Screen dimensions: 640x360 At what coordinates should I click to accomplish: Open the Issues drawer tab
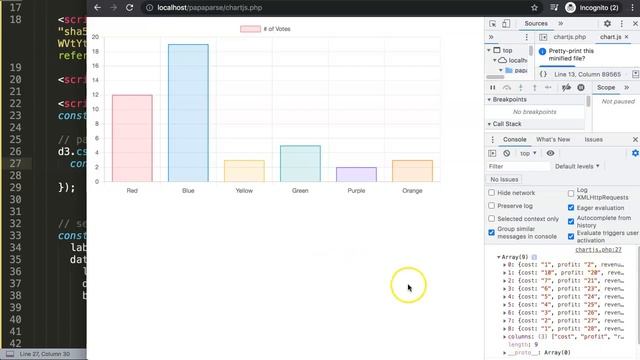click(x=593, y=140)
